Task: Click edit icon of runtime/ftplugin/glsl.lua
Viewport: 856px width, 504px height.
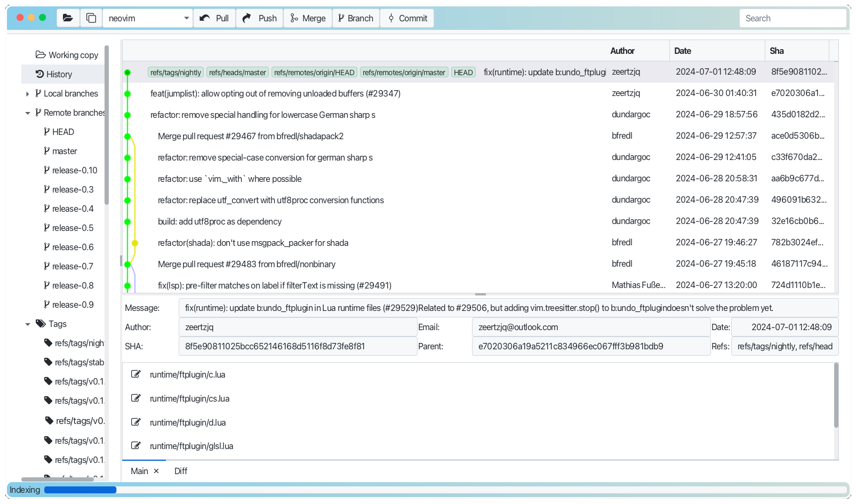Action: click(x=136, y=445)
